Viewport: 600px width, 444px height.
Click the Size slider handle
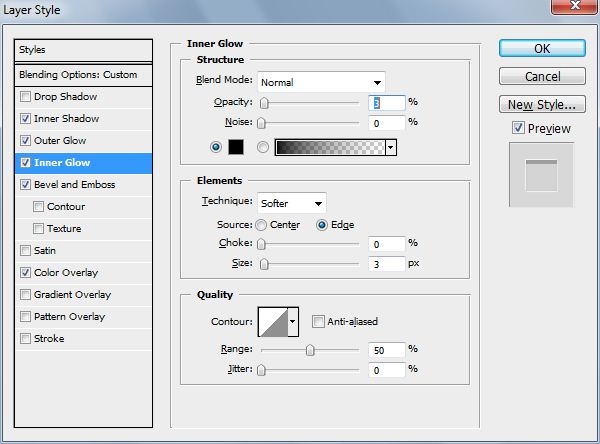coord(264,264)
